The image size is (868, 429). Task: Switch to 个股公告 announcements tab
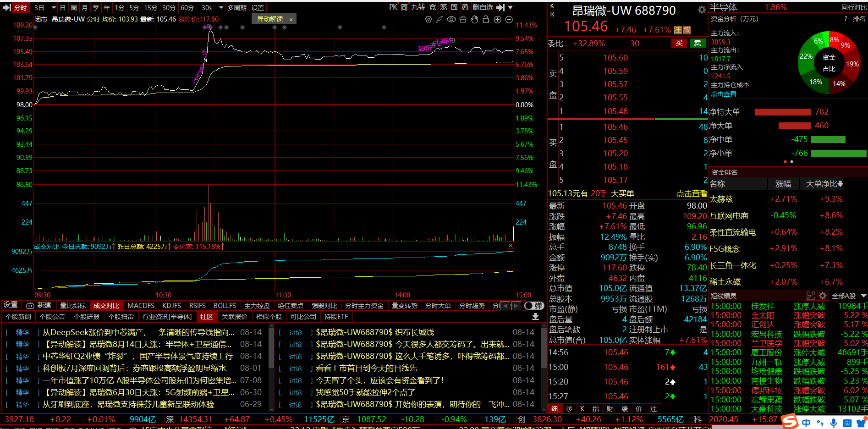[52, 317]
